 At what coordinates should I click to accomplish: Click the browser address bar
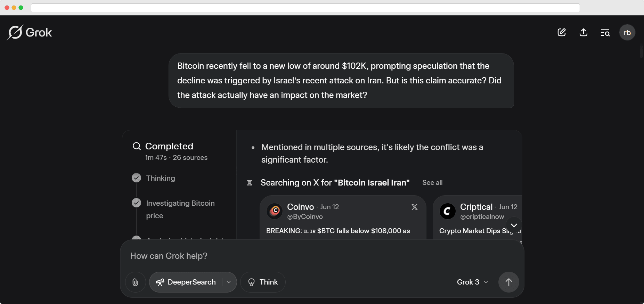[x=305, y=8]
